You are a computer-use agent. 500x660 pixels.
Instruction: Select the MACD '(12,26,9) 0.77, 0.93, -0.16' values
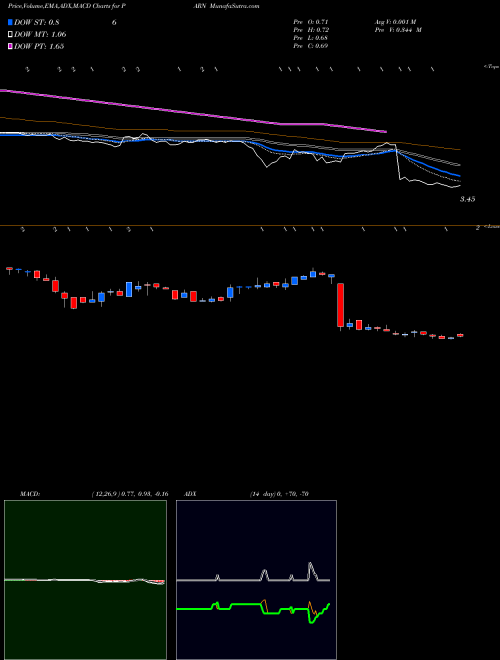(x=130, y=494)
